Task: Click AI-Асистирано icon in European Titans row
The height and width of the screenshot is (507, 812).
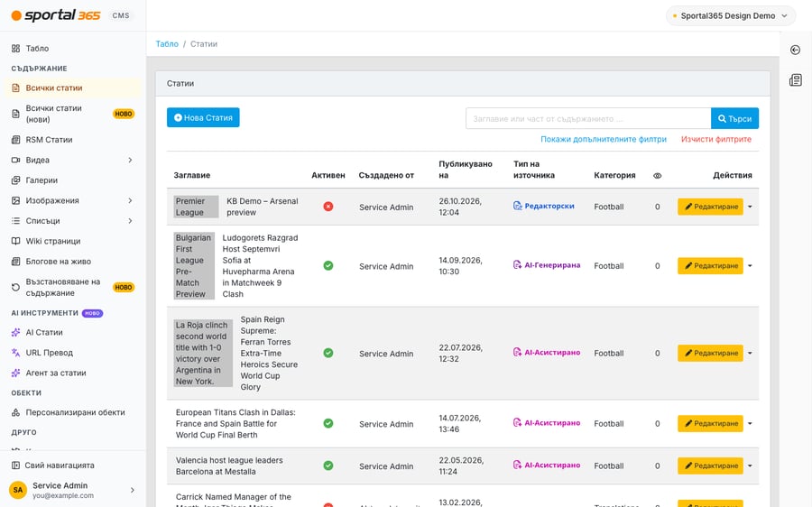Action: (x=517, y=422)
